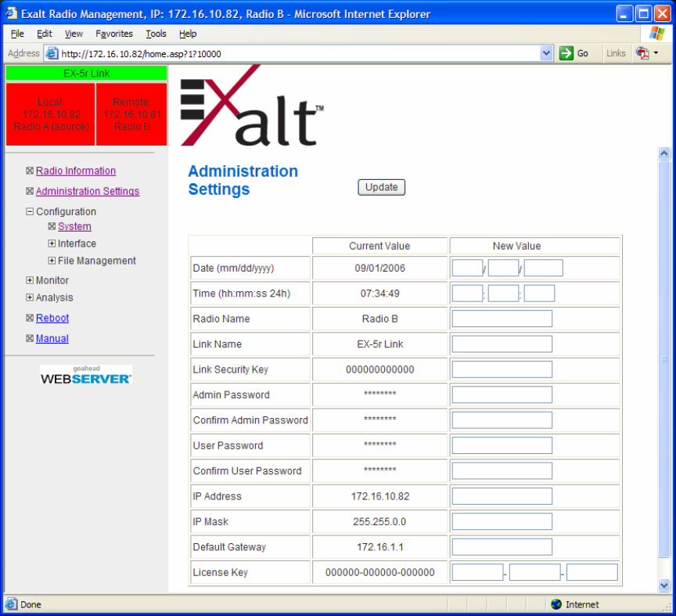Image resolution: width=676 pixels, height=616 pixels.
Task: Click the Confirm Admin Password new value field
Action: click(502, 420)
